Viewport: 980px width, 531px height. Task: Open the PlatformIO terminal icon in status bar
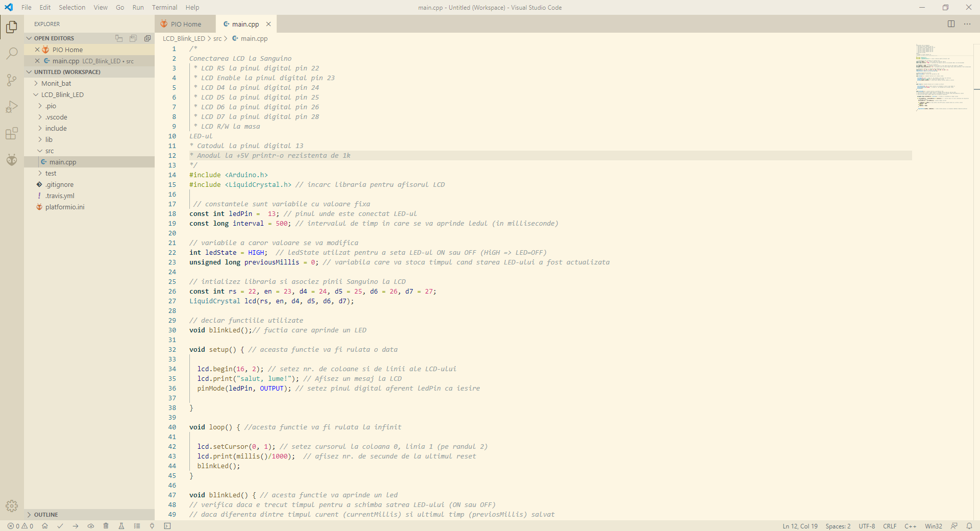click(167, 526)
